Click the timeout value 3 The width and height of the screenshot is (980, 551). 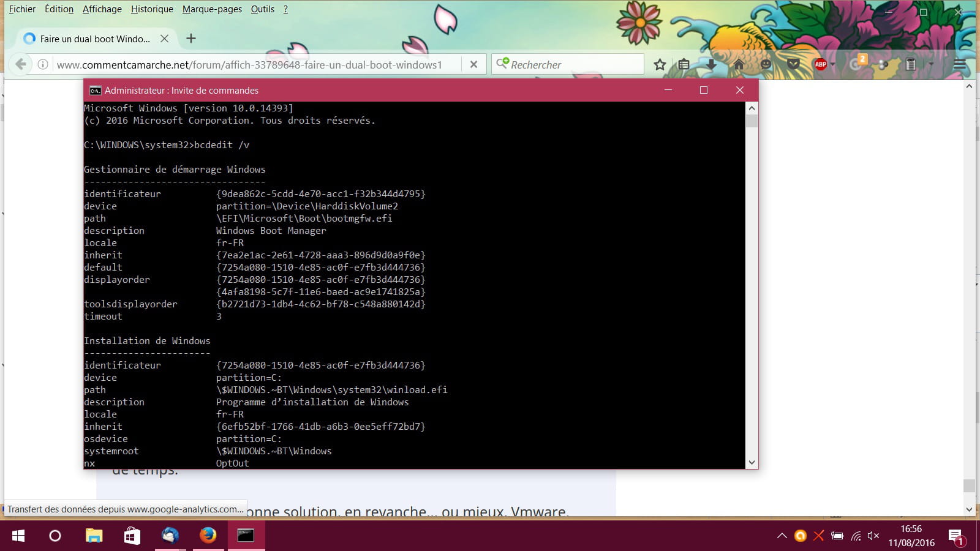[x=219, y=317]
